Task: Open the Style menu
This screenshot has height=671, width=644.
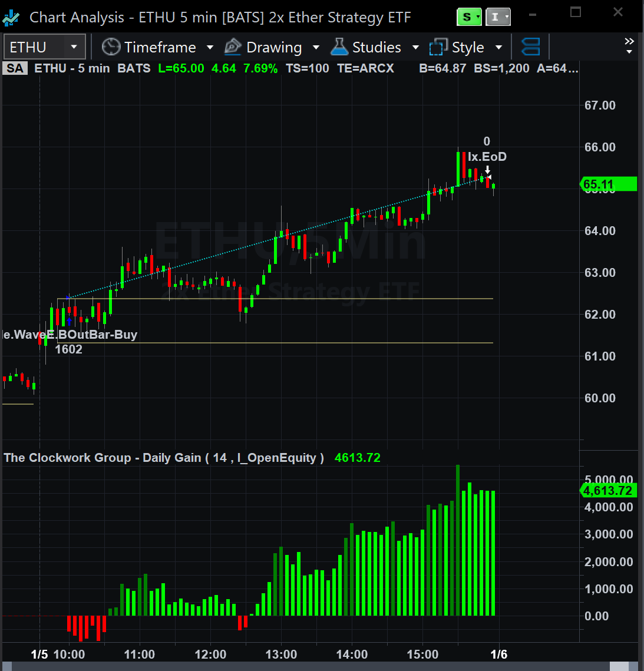Action: tap(468, 47)
